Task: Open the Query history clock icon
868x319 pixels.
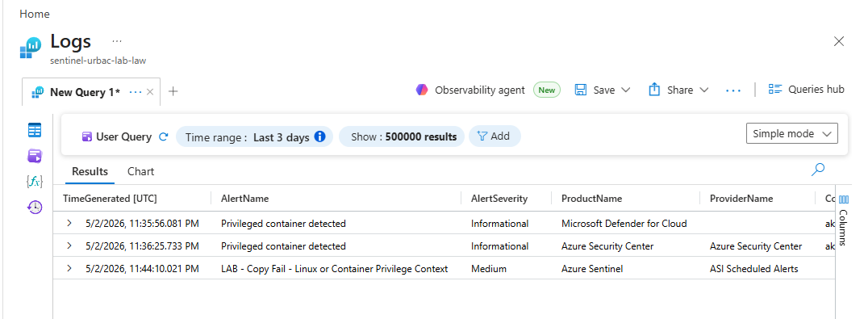Action: click(x=35, y=207)
